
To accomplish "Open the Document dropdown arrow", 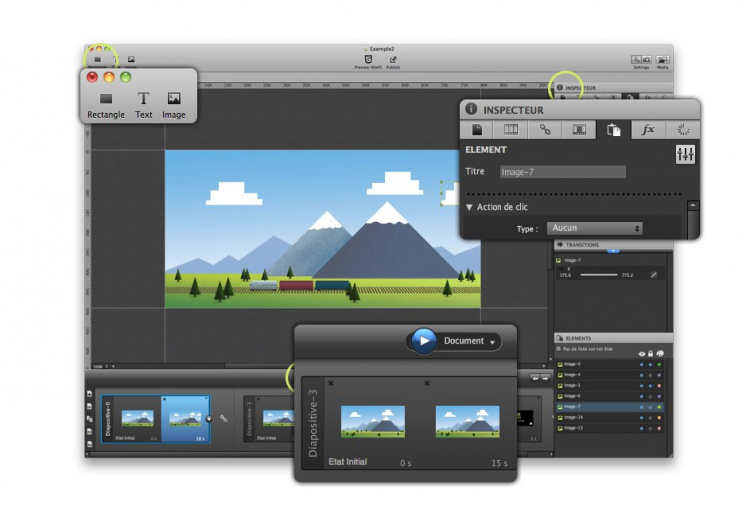I will [492, 342].
